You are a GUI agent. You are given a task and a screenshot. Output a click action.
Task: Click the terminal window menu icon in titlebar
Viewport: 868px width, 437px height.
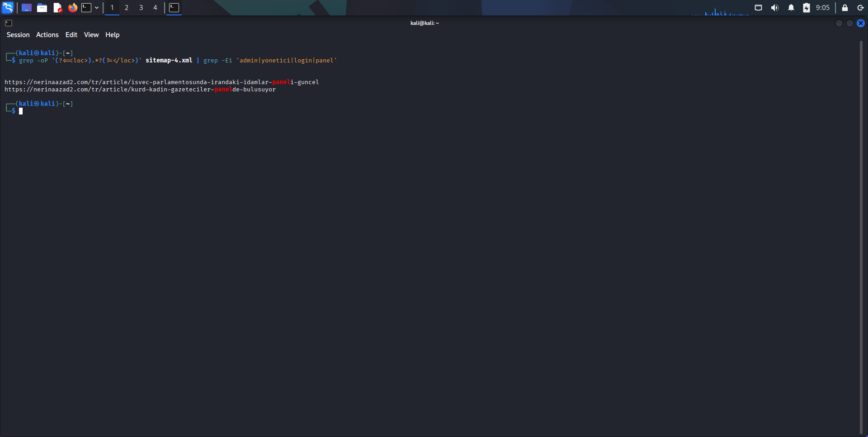point(9,23)
